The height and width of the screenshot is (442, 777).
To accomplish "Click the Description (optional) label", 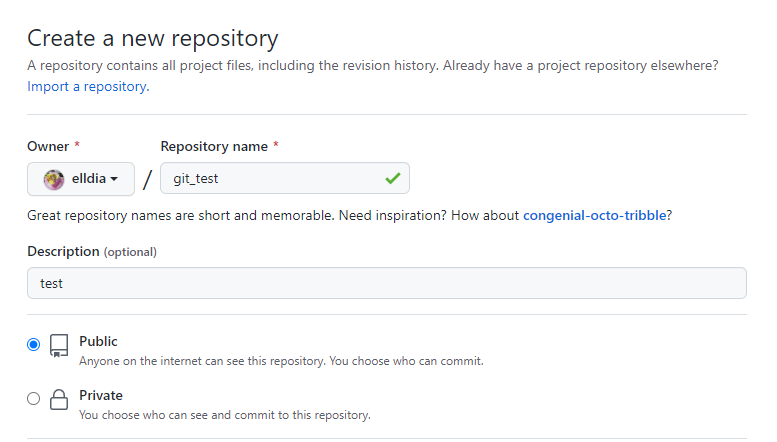I will [x=92, y=251].
